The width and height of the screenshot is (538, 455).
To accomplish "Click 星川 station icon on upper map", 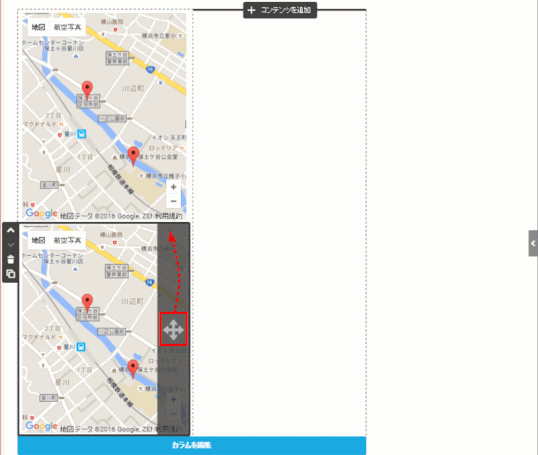I will click(81, 134).
